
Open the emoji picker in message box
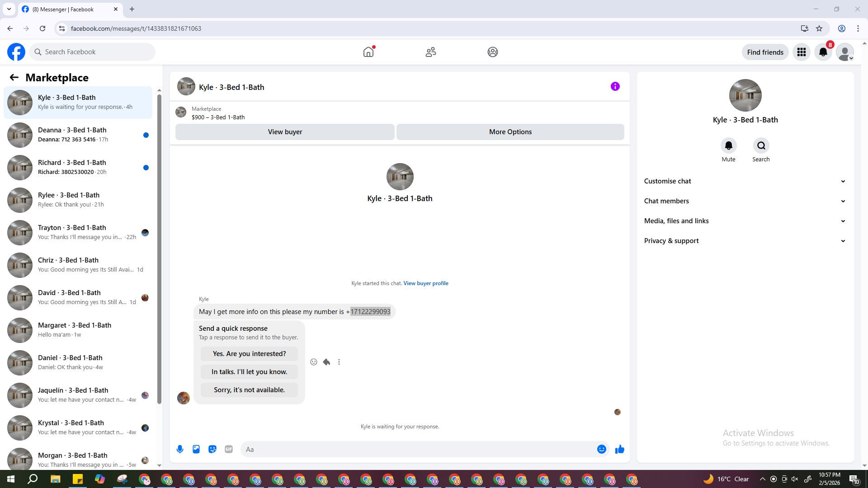[601, 449]
